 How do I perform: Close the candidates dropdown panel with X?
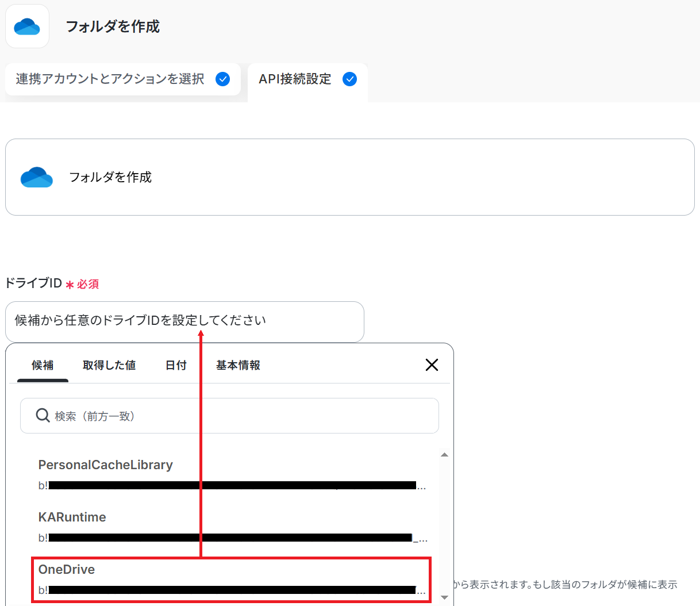pos(432,365)
